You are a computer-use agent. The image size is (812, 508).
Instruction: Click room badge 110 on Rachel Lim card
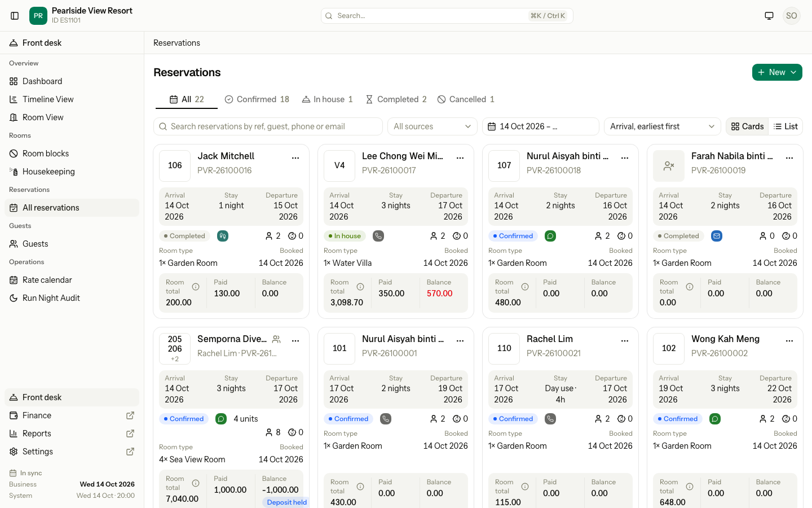point(504,349)
